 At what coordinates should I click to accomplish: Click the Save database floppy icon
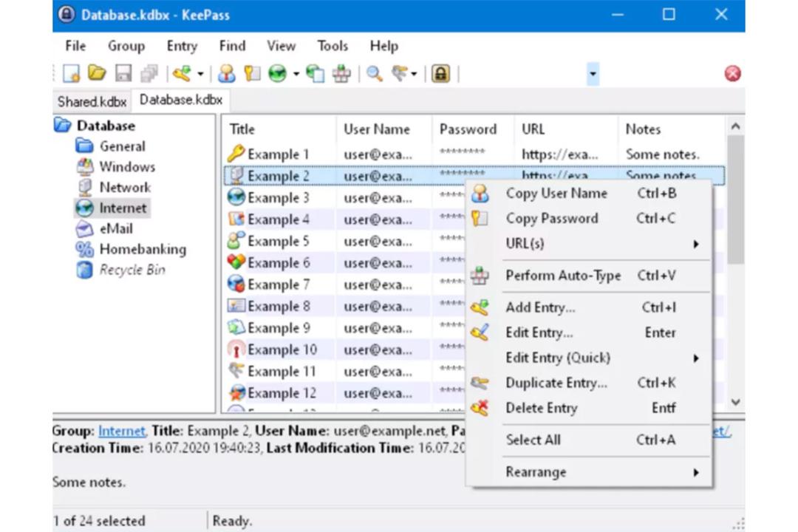(x=123, y=74)
